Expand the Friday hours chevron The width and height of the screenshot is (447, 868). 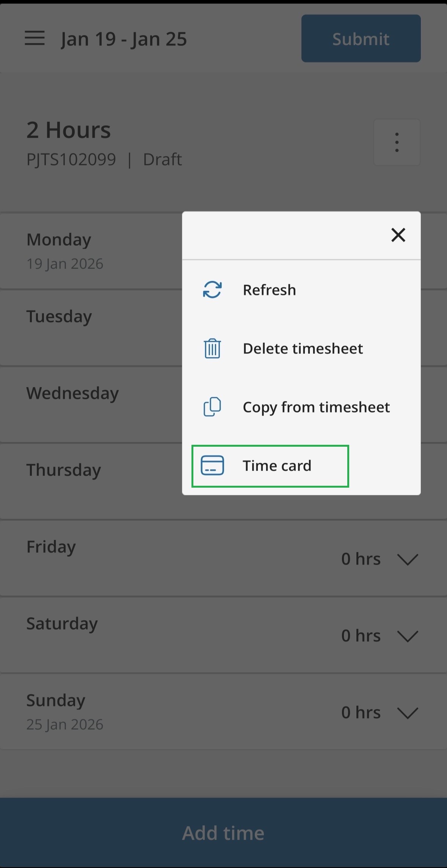tap(407, 559)
